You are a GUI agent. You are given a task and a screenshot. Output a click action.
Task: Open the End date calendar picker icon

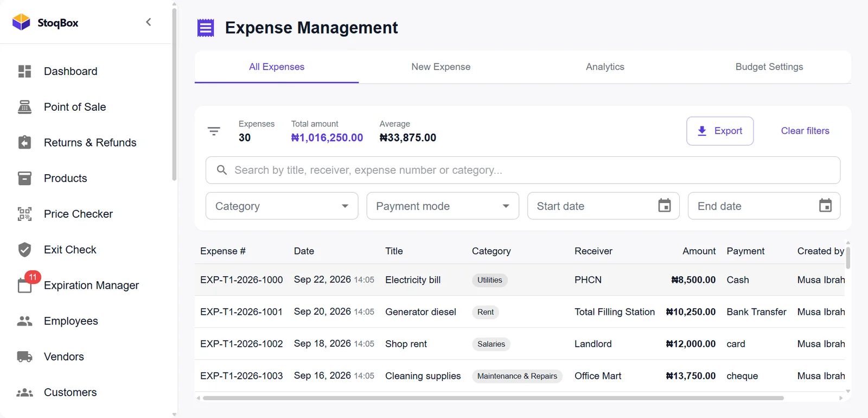pyautogui.click(x=825, y=206)
